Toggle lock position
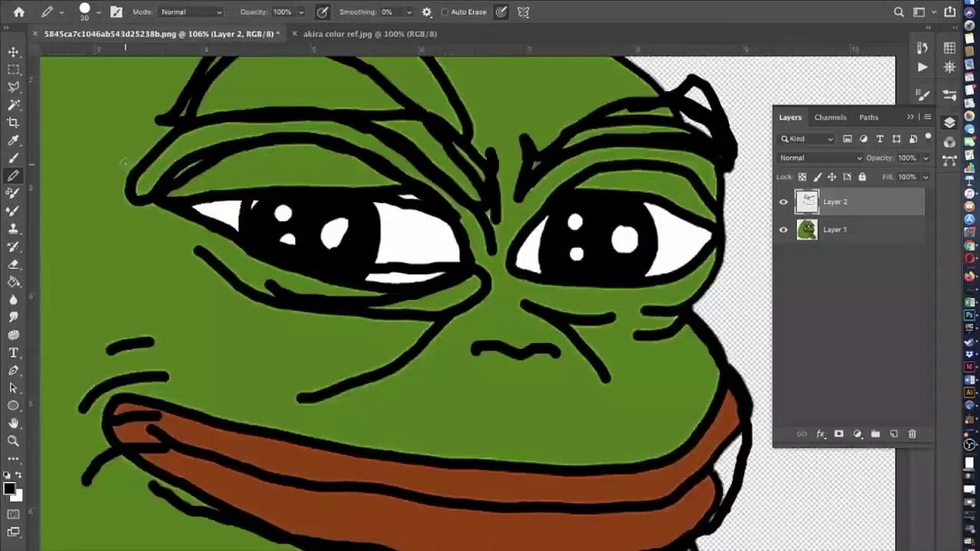 (832, 177)
